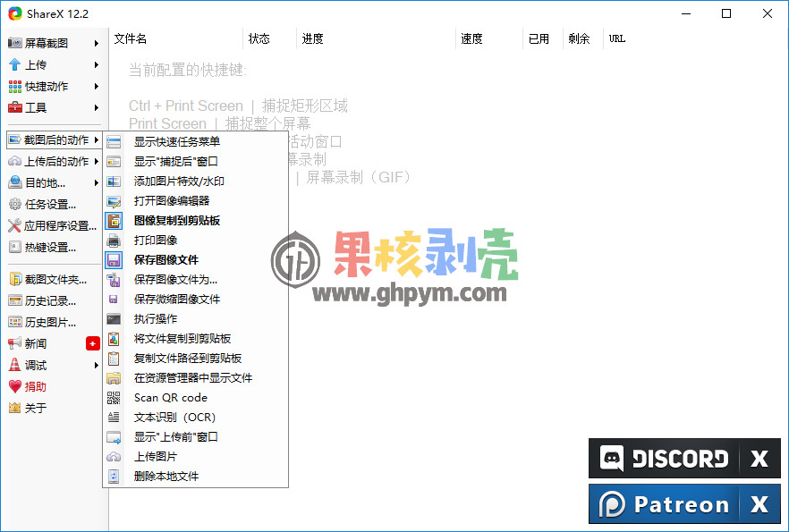
Task: Click the 执行操作 terminal icon
Action: [x=114, y=319]
